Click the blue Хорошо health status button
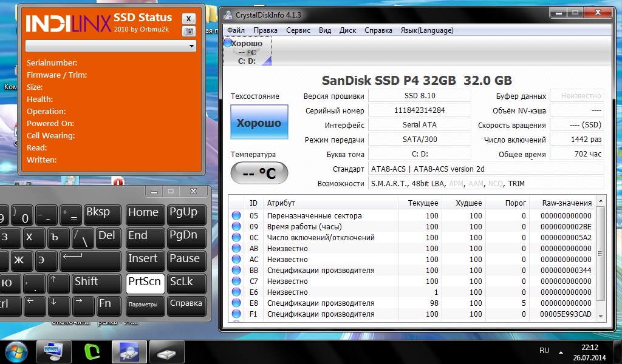The width and height of the screenshot is (622, 364). click(x=259, y=123)
